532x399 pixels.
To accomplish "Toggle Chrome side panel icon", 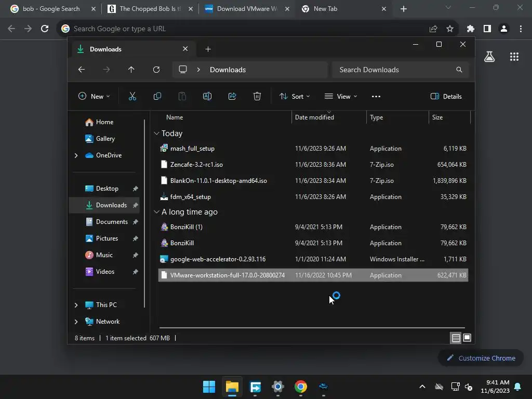I will point(487,29).
